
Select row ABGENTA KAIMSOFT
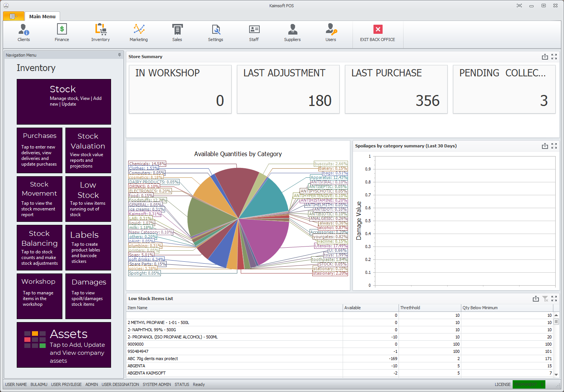tap(340, 373)
